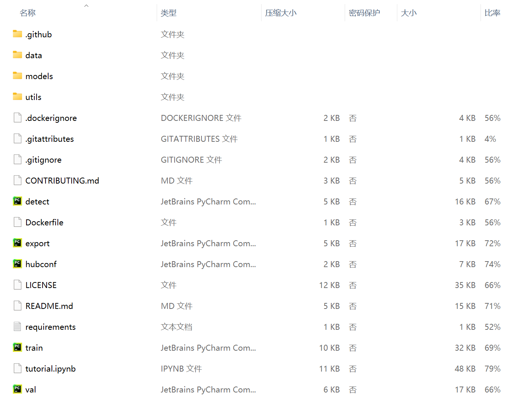Select the .github folder name
Viewport: 532px width, 413px height.
[38, 34]
